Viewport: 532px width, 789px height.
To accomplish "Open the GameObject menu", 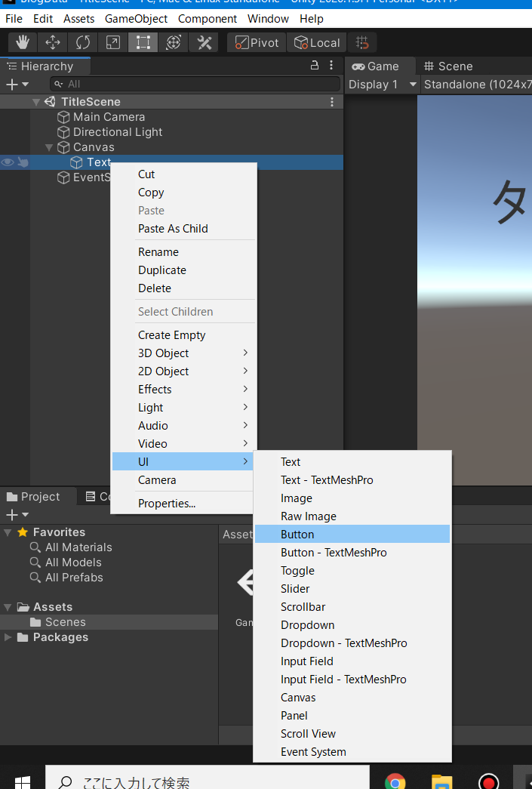I will pyautogui.click(x=137, y=19).
